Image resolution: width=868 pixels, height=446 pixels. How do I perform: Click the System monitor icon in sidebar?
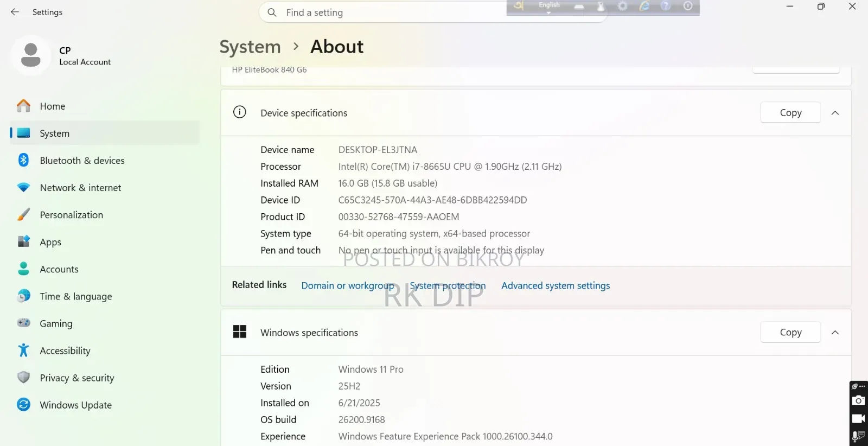coord(23,133)
